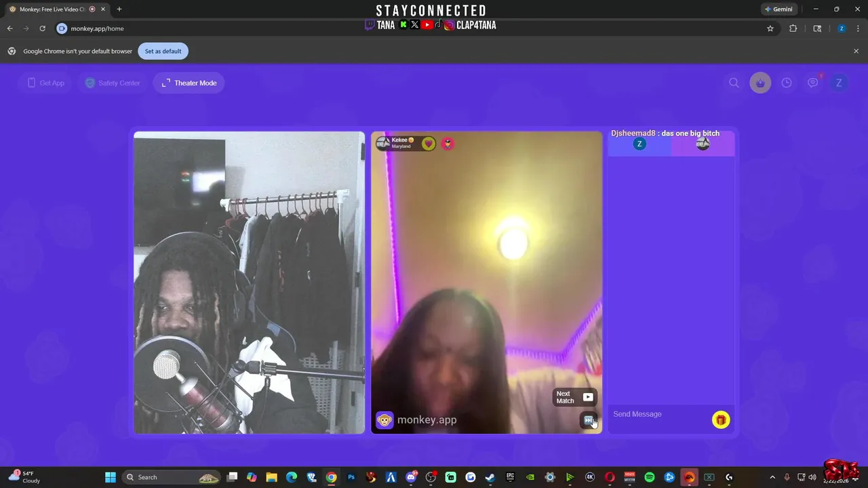Like Kekee with the heart icon
The width and height of the screenshot is (868, 488).
pos(429,144)
